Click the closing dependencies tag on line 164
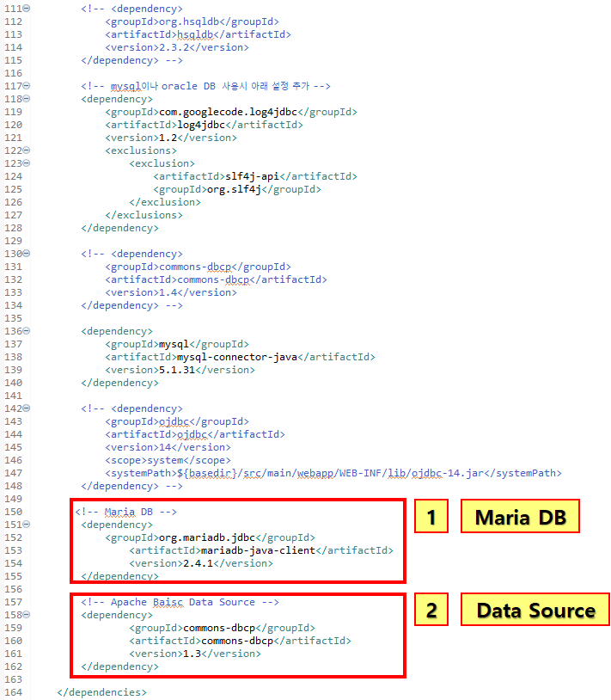611x700 pixels. pyautogui.click(x=101, y=692)
